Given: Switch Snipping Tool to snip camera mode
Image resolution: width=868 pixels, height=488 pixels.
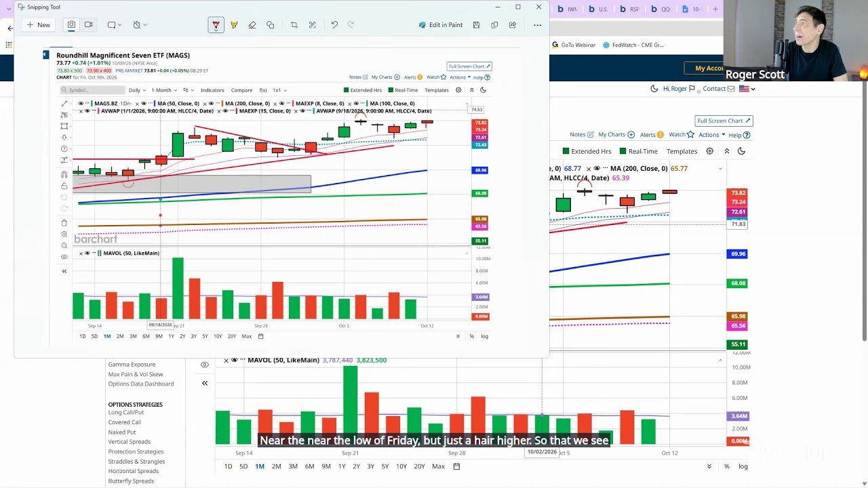Looking at the screenshot, I should [71, 25].
